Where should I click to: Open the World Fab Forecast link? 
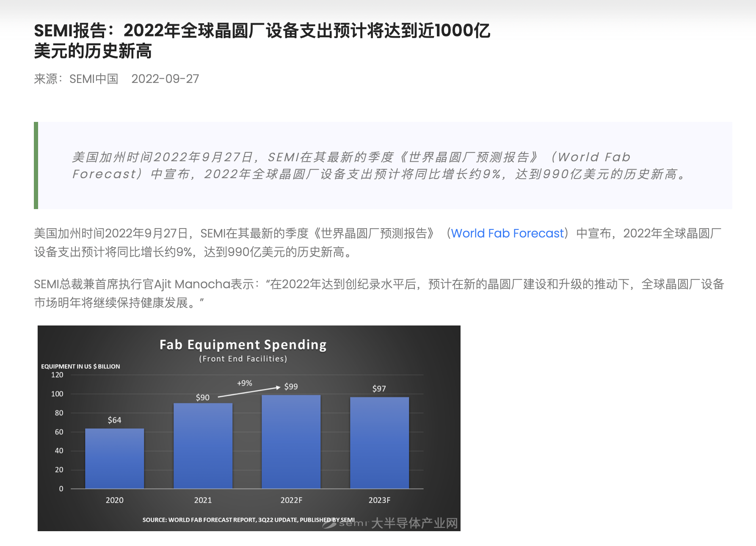[507, 233]
